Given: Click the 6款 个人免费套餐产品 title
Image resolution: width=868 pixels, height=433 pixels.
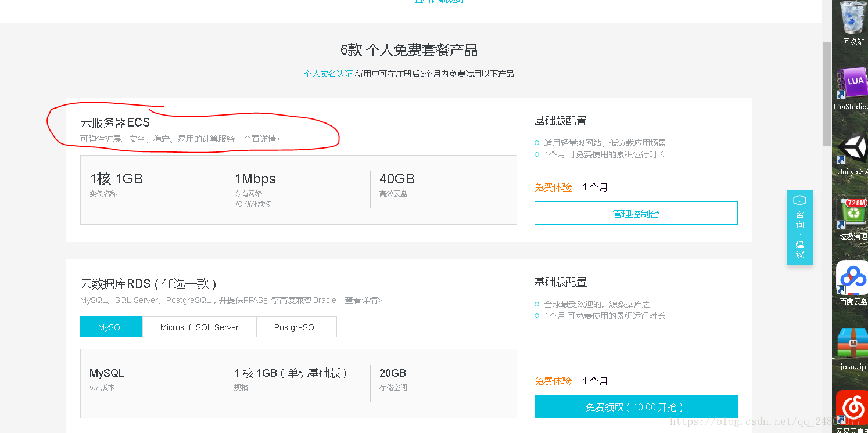Looking at the screenshot, I should click(x=409, y=50).
